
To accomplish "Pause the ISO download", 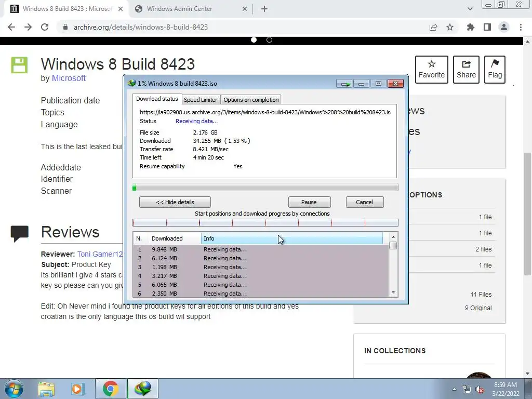I will (309, 202).
